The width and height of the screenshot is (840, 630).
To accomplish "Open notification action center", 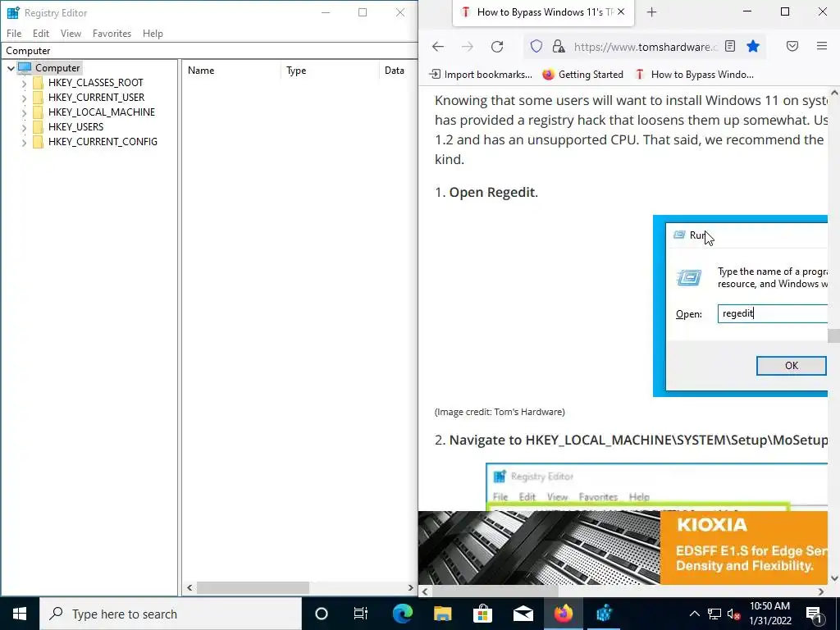I will click(x=814, y=614).
